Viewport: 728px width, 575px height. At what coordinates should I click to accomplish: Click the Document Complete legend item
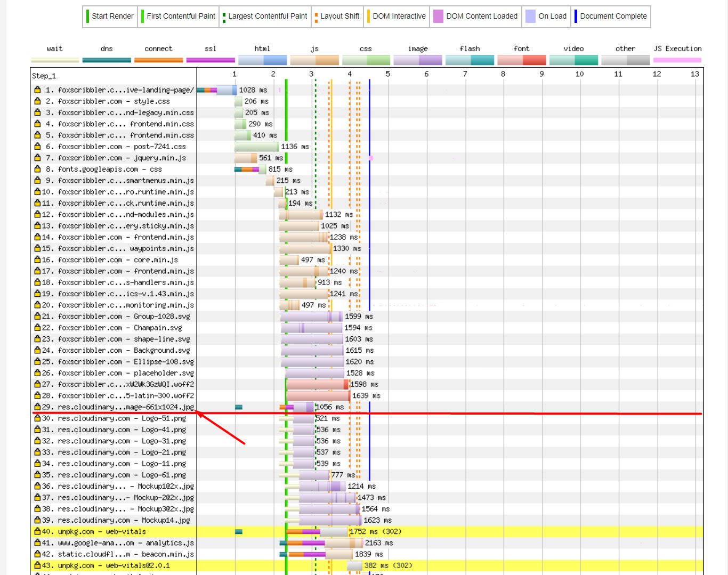point(611,17)
